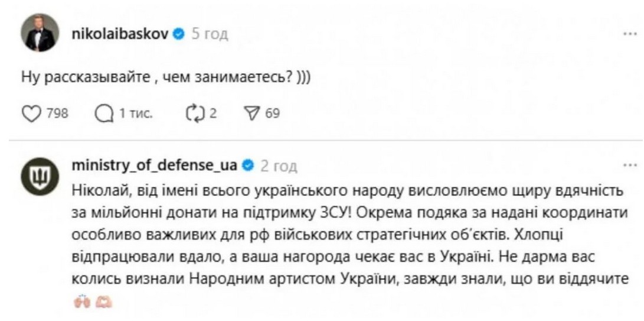Open the "1 тис." replies count

tap(136, 113)
